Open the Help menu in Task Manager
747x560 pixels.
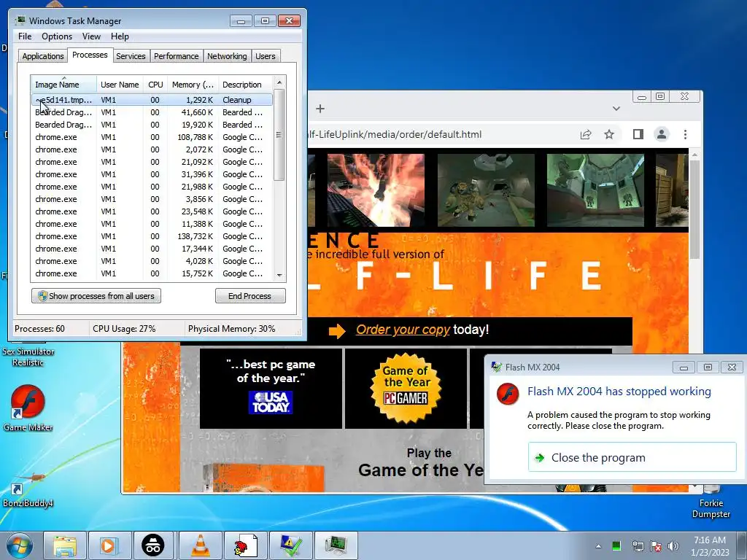click(x=120, y=36)
